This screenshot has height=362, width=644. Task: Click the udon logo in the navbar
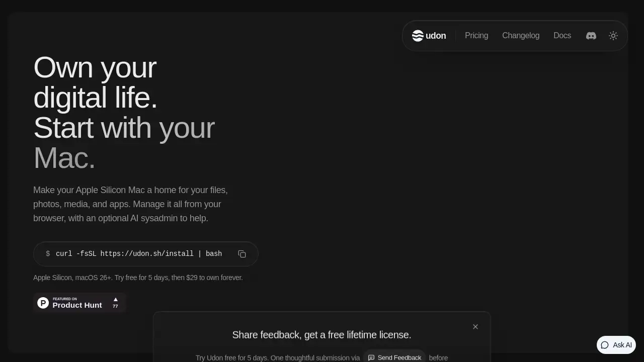point(429,36)
